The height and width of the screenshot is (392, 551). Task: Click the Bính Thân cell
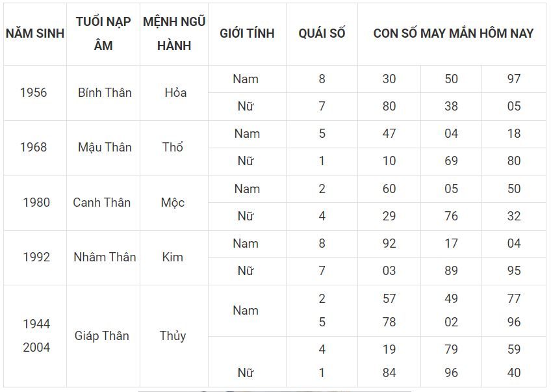(x=105, y=93)
